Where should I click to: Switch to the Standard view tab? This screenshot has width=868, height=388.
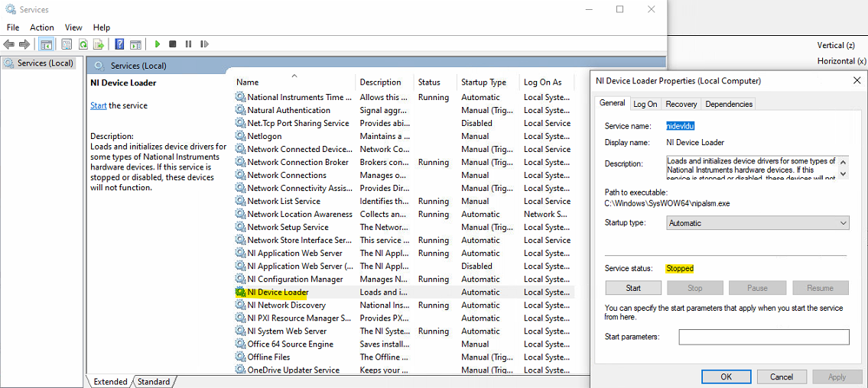(x=154, y=381)
